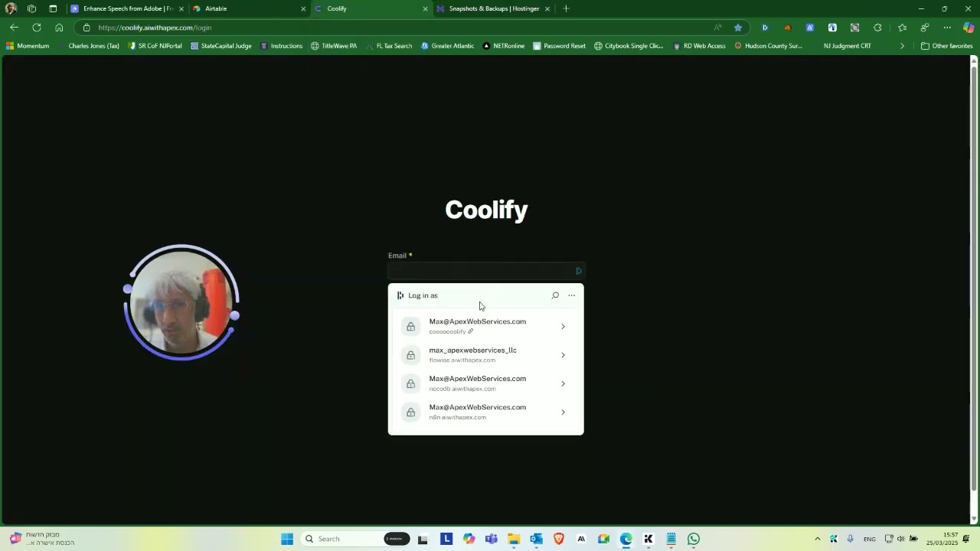Viewport: 980px width, 551px height.
Task: Open the StateCapital Judge bookmark
Action: [x=220, y=46]
